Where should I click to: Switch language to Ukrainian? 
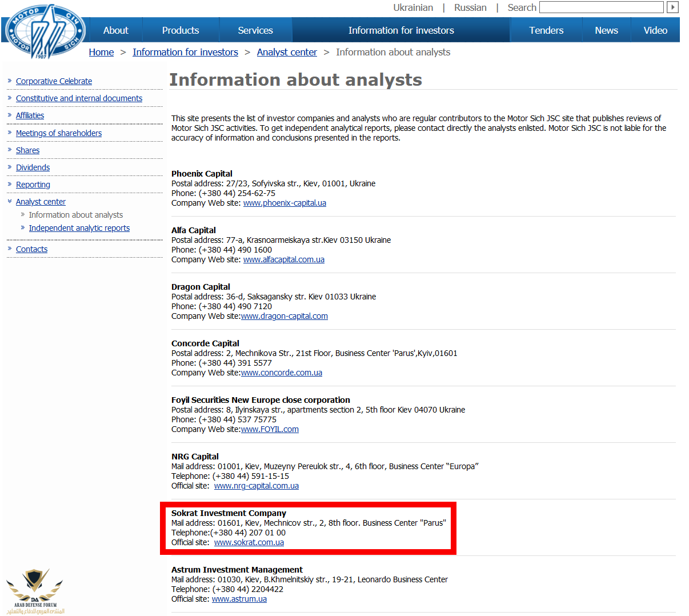(x=413, y=7)
